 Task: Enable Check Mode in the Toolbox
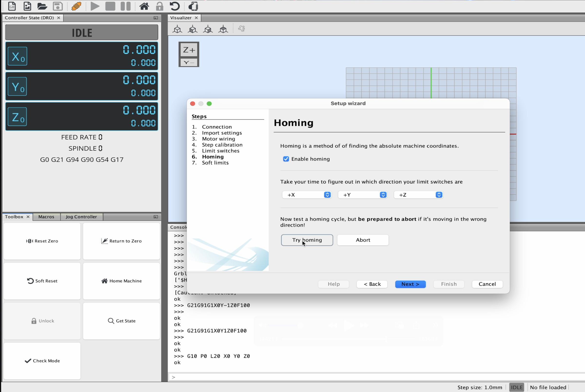point(42,361)
